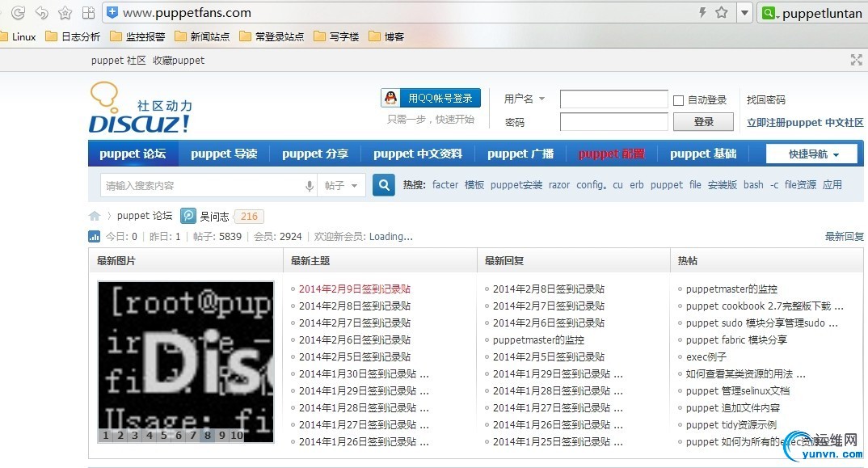The width and height of the screenshot is (868, 468).
Task: Click the green search engine icon
Action: pyautogui.click(x=769, y=13)
